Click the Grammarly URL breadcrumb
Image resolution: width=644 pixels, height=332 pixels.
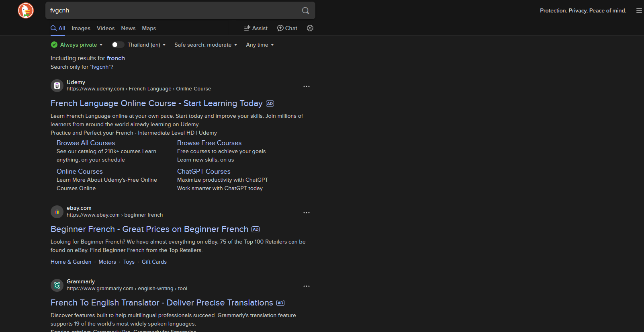[127, 289]
